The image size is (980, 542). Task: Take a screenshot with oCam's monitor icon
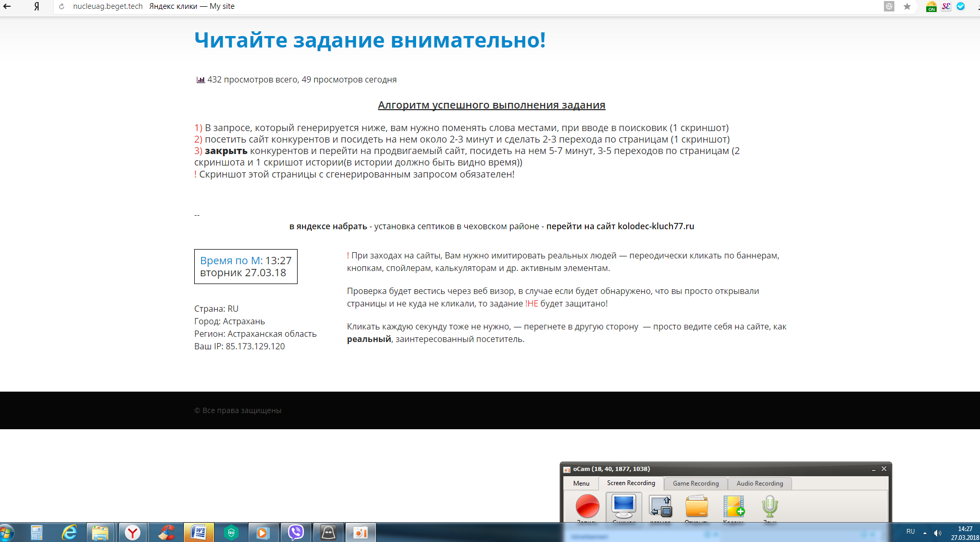(624, 506)
